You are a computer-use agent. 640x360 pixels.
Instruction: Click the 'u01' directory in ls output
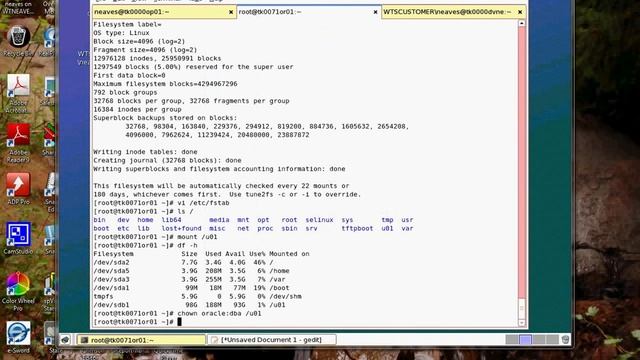point(387,229)
